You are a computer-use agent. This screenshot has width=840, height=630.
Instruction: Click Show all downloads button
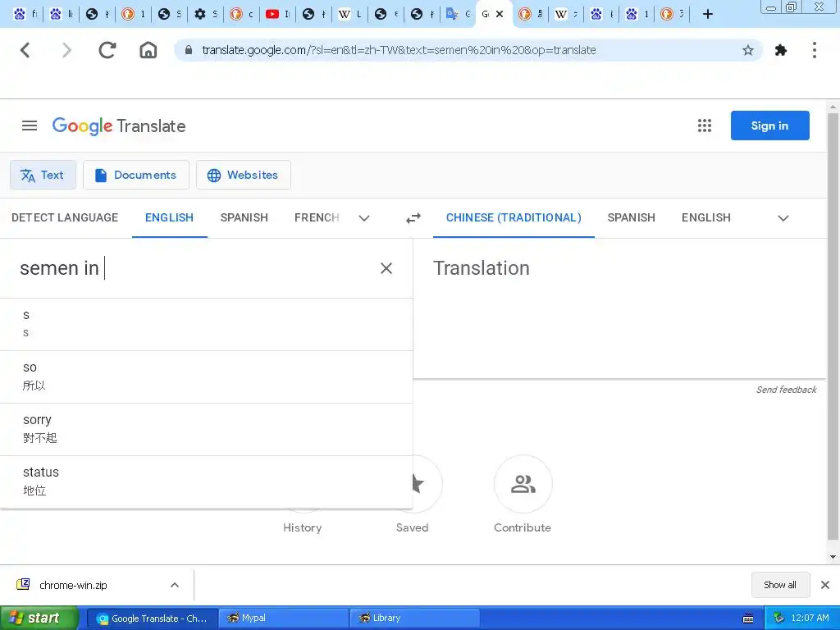pyautogui.click(x=780, y=585)
